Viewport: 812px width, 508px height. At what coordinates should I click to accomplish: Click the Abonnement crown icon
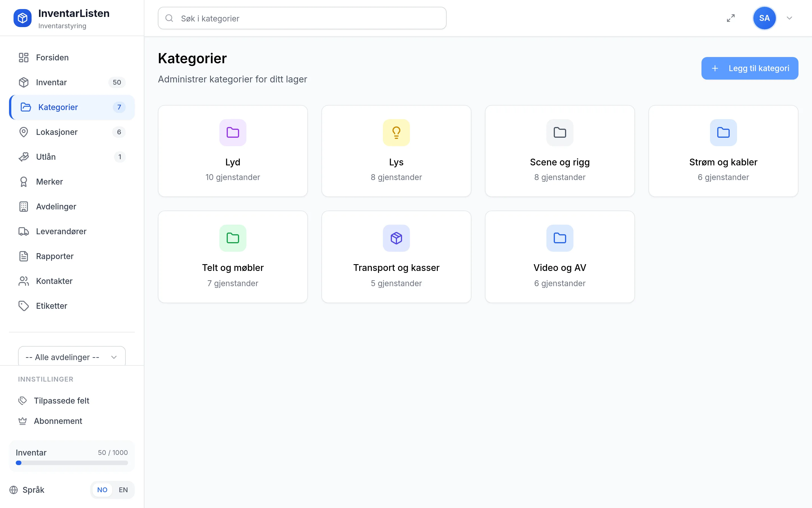(x=23, y=421)
